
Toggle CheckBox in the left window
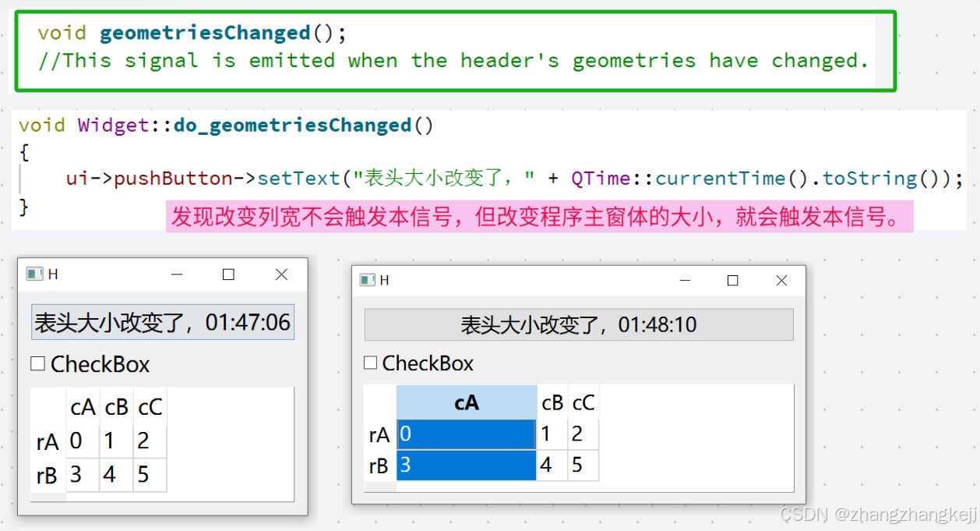click(90, 364)
